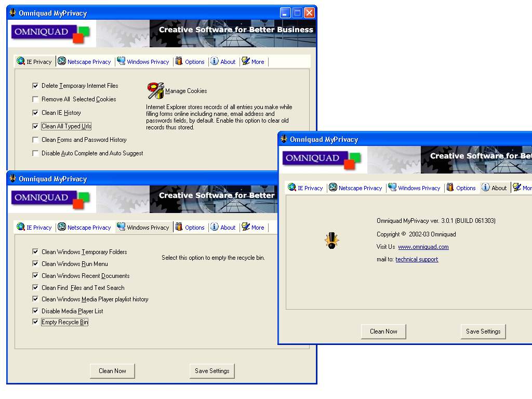Click the Netscape Privacy icon in the About window
Screen dimensions: 532x399
pyautogui.click(x=333, y=187)
